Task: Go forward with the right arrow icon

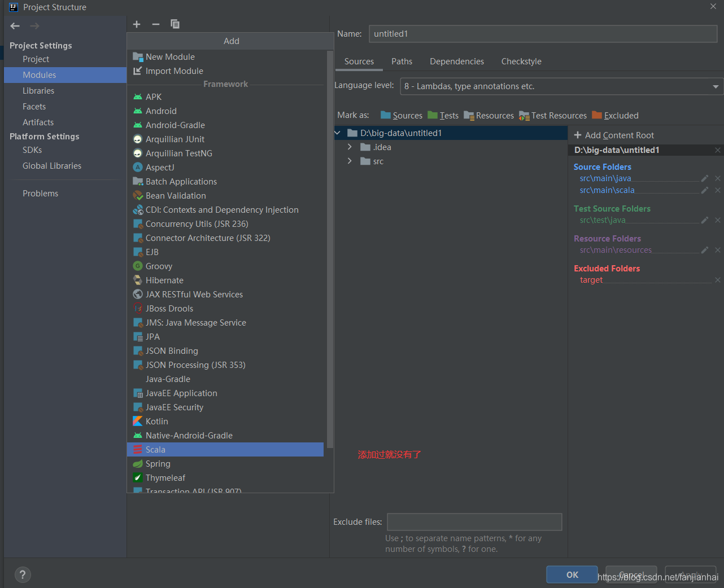Action: point(34,26)
